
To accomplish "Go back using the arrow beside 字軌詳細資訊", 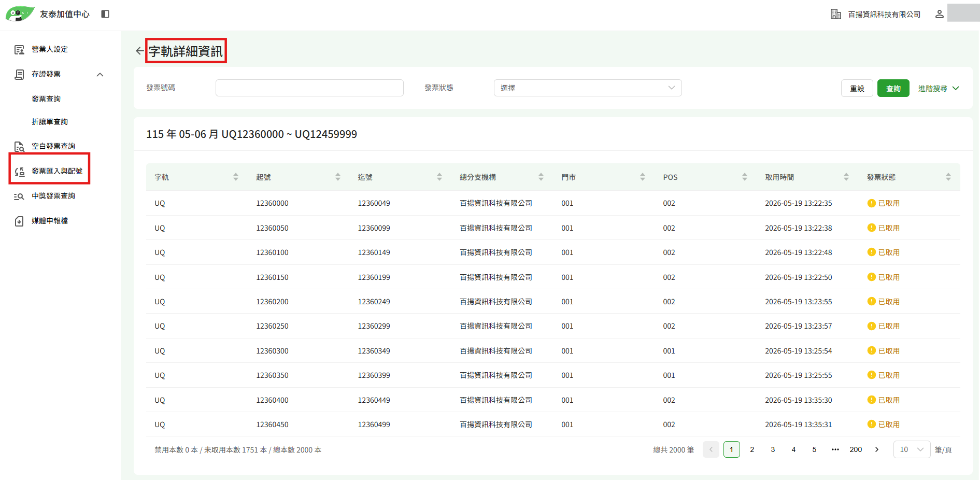I will click(x=139, y=51).
